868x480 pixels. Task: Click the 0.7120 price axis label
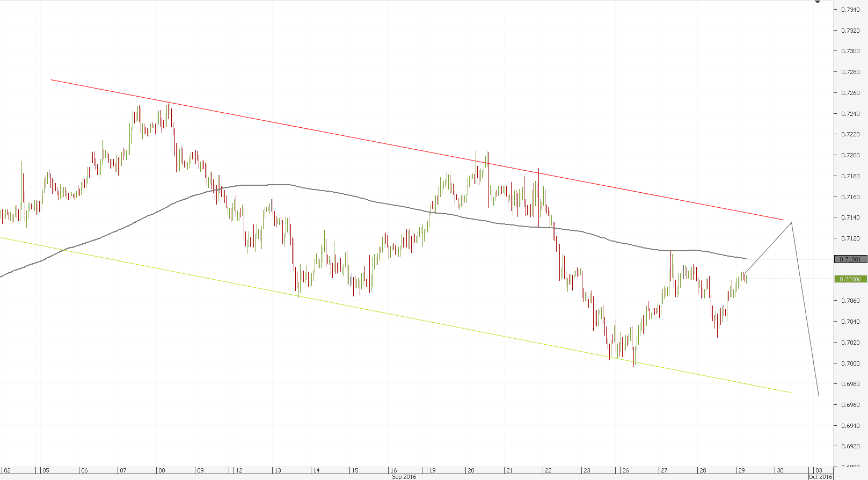pyautogui.click(x=850, y=238)
